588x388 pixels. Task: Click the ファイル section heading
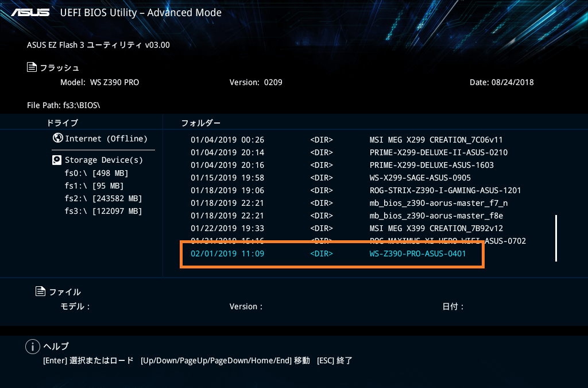[65, 292]
